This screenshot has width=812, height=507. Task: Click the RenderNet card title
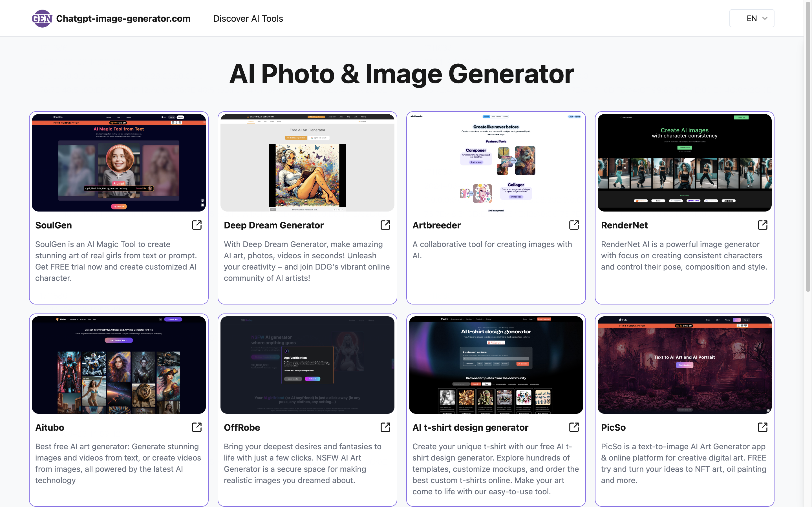pyautogui.click(x=624, y=225)
